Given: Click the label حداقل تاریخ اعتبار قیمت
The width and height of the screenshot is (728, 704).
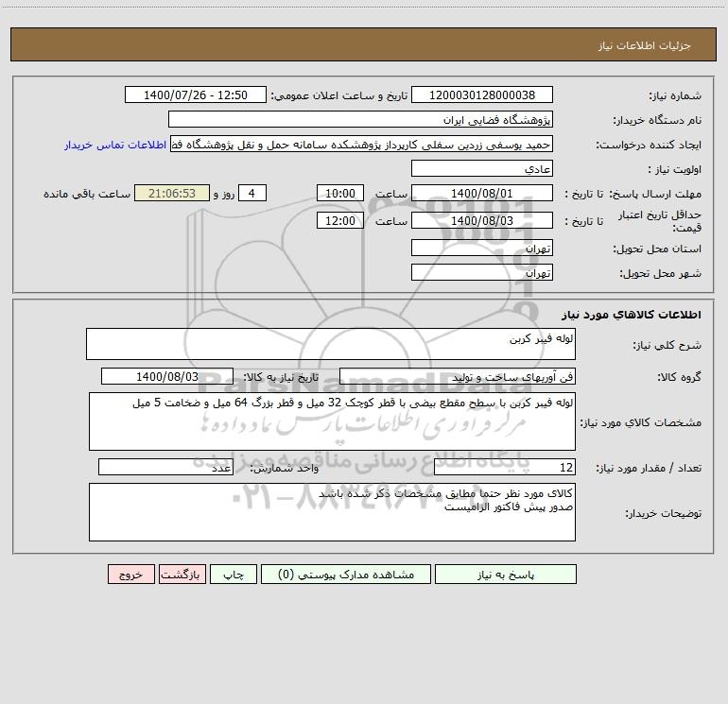Looking at the screenshot, I should point(660,221).
